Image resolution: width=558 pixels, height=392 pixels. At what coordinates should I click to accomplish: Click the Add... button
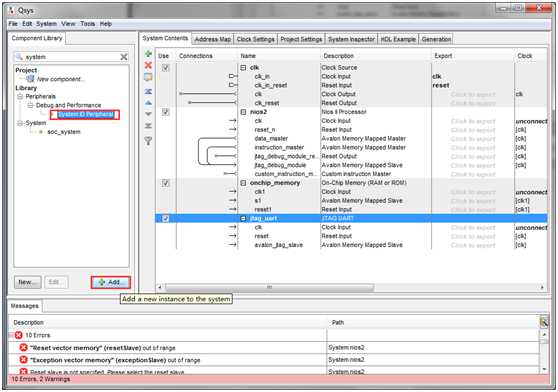tap(111, 282)
